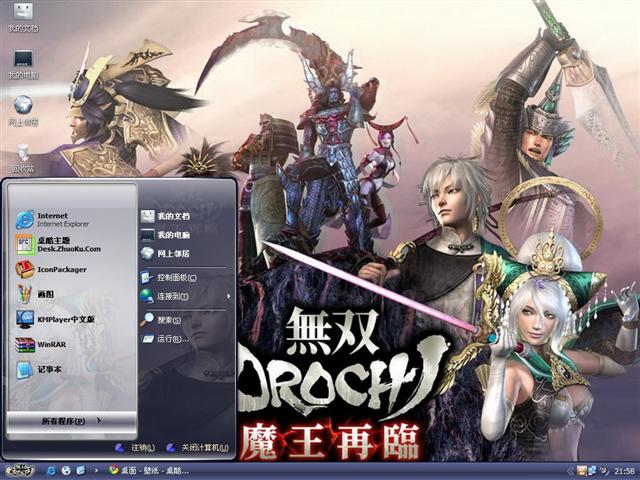Expand the 连接到(T) submenu arrow
The width and height of the screenshot is (640, 480).
(x=229, y=296)
